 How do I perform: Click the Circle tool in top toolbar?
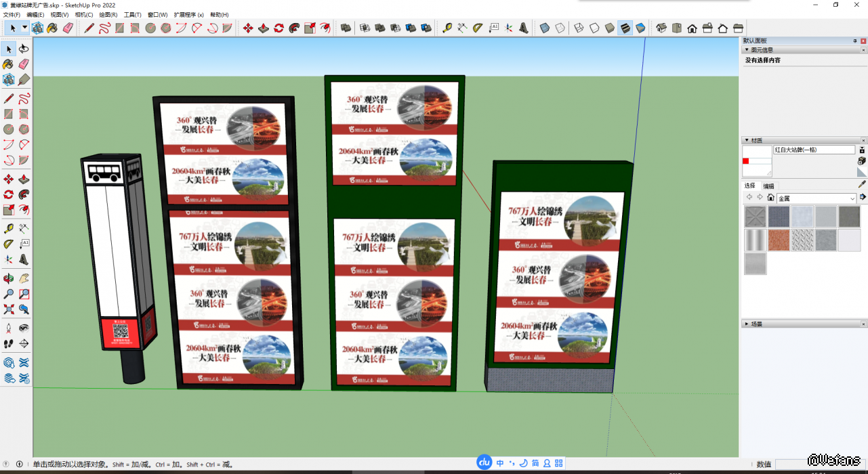[150, 28]
